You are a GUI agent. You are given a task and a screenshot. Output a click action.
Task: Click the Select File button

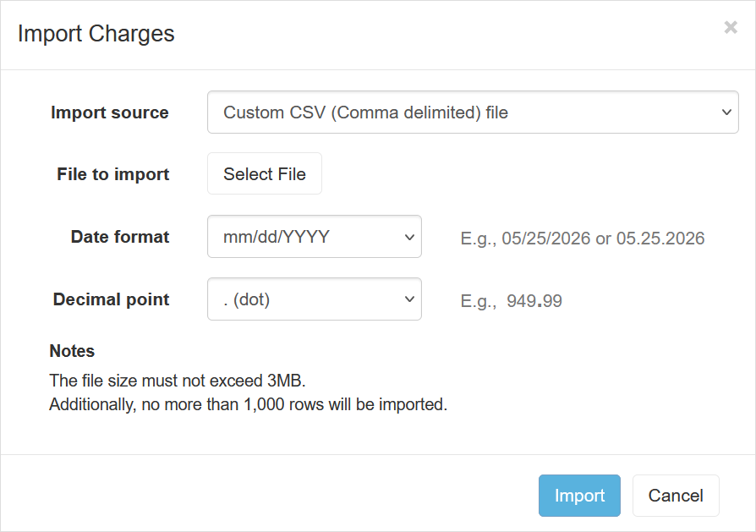coord(264,173)
